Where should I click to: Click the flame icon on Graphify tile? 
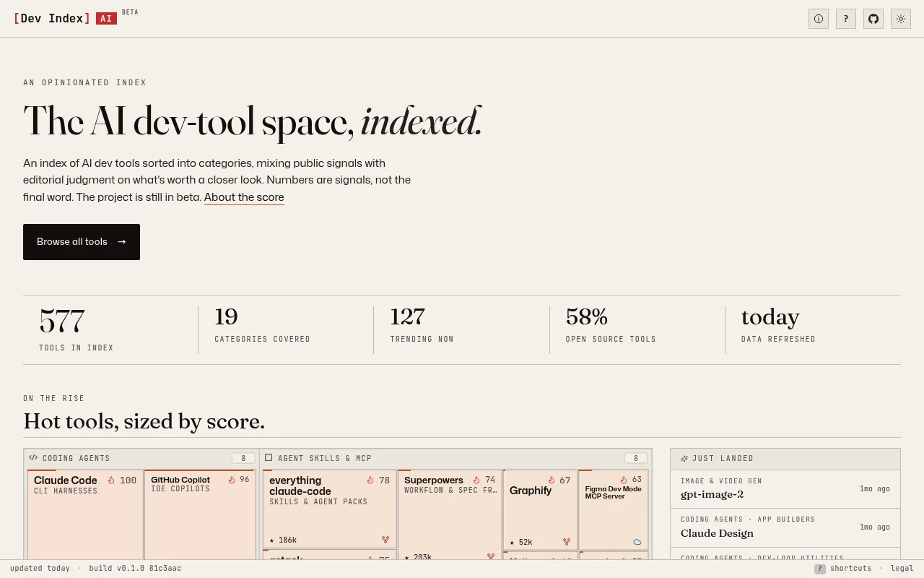click(x=552, y=480)
